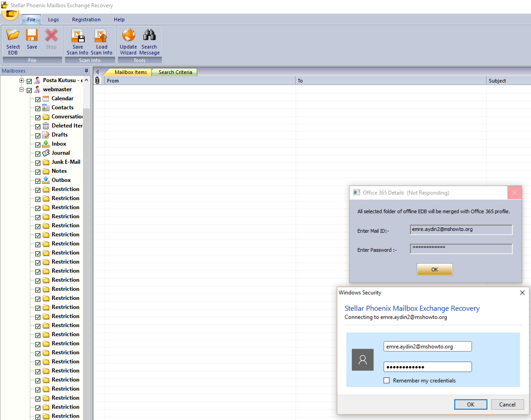Uncheck the Drafts folder checkbox
The width and height of the screenshot is (531, 420).
38,136
